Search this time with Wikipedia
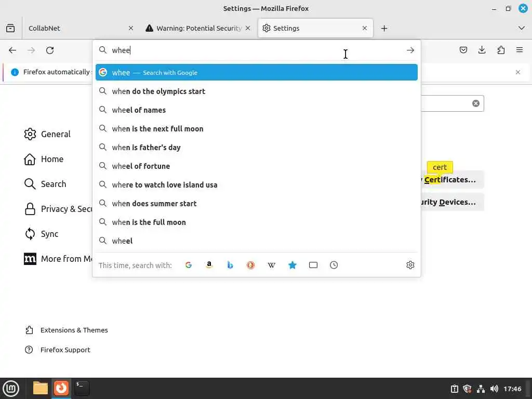 point(271,265)
